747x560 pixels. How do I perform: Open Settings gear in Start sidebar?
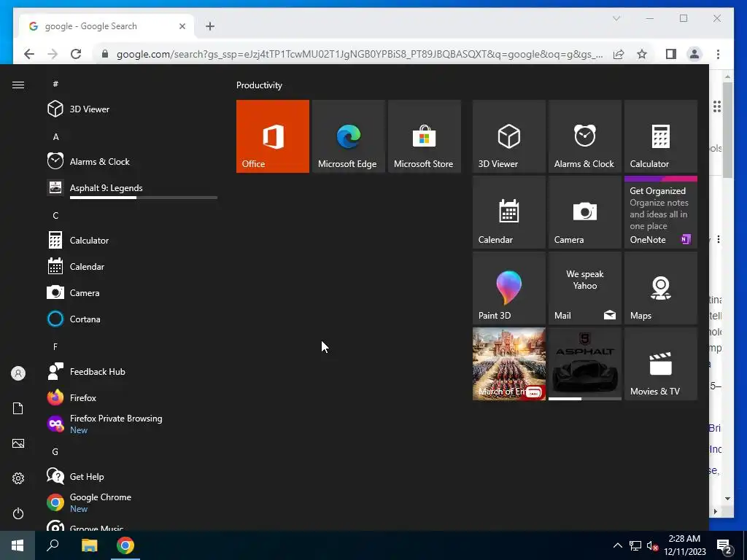point(18,478)
